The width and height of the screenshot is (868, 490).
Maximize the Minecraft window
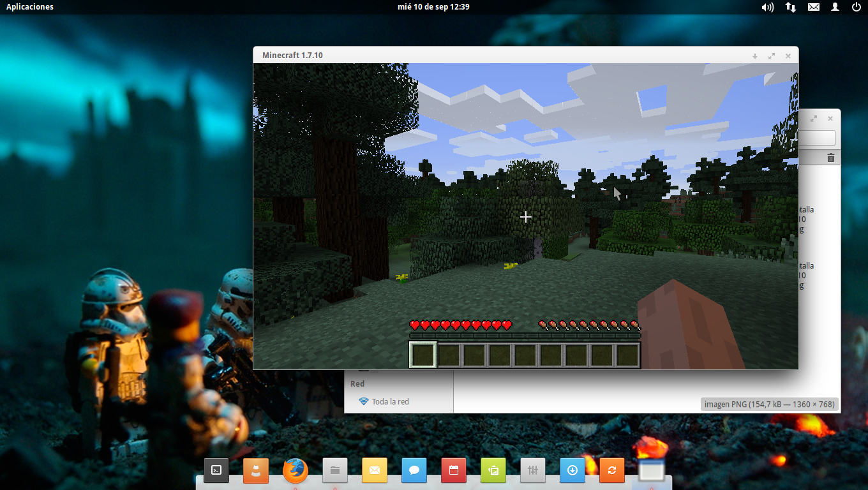(772, 56)
